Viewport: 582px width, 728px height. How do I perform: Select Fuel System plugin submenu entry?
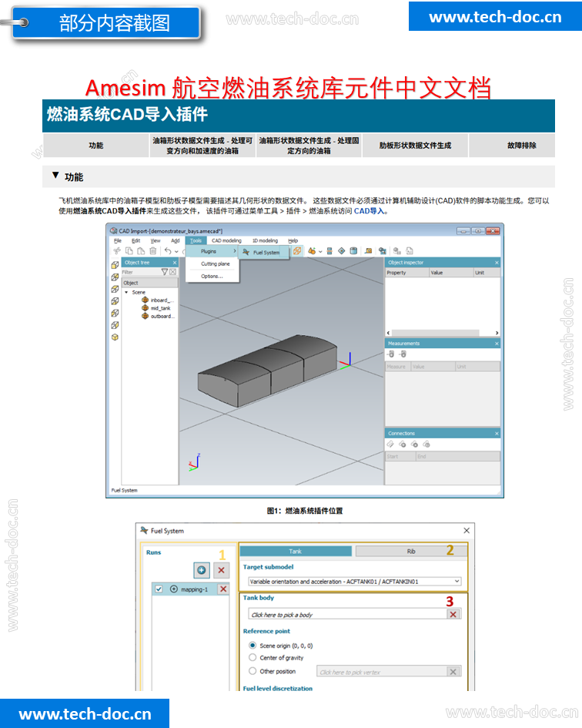(263, 253)
